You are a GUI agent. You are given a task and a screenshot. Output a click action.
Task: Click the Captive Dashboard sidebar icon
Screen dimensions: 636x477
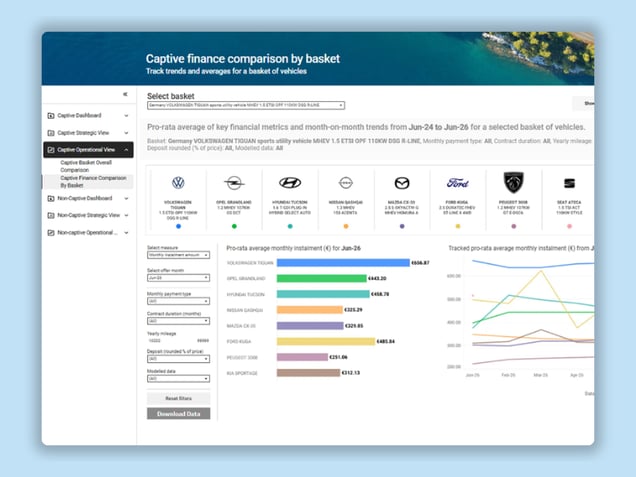(51, 116)
